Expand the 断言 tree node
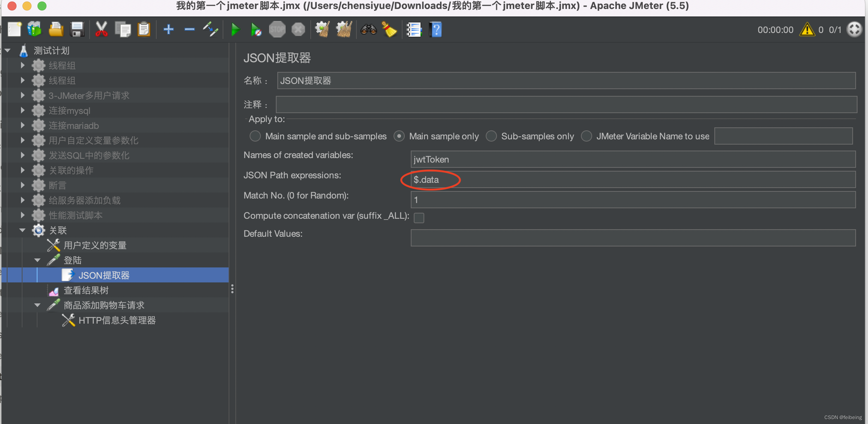 coord(22,185)
